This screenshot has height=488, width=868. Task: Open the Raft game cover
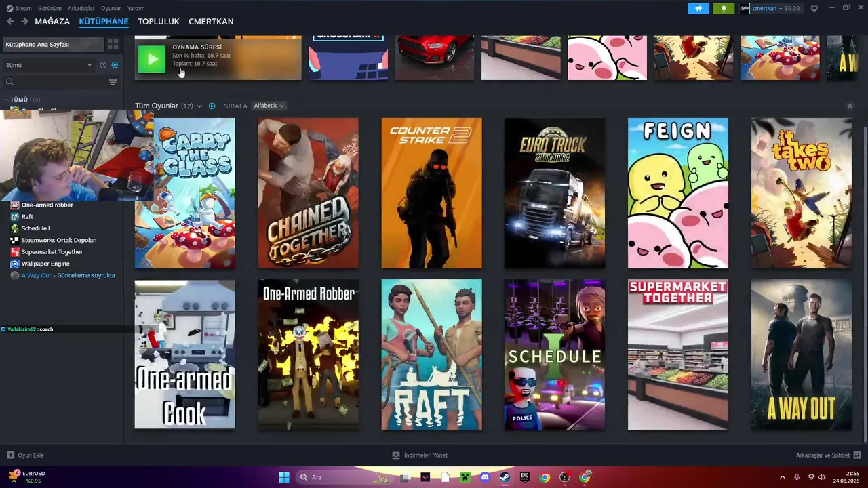pyautogui.click(x=431, y=354)
